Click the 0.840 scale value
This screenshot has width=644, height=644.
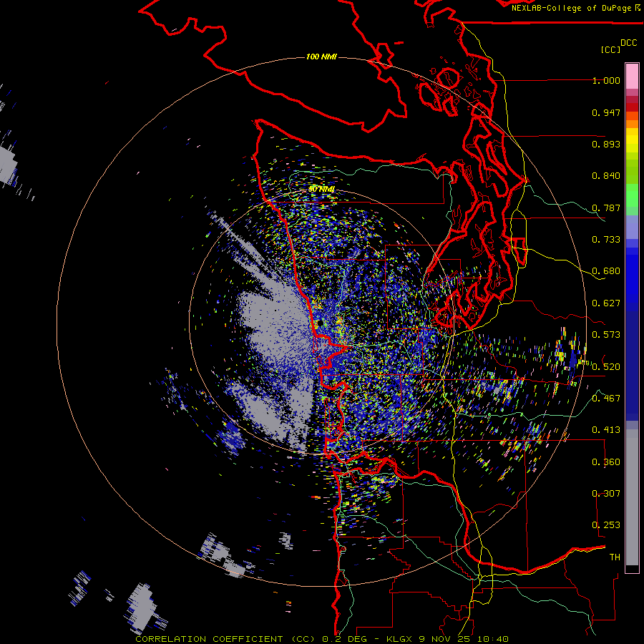pyautogui.click(x=606, y=176)
